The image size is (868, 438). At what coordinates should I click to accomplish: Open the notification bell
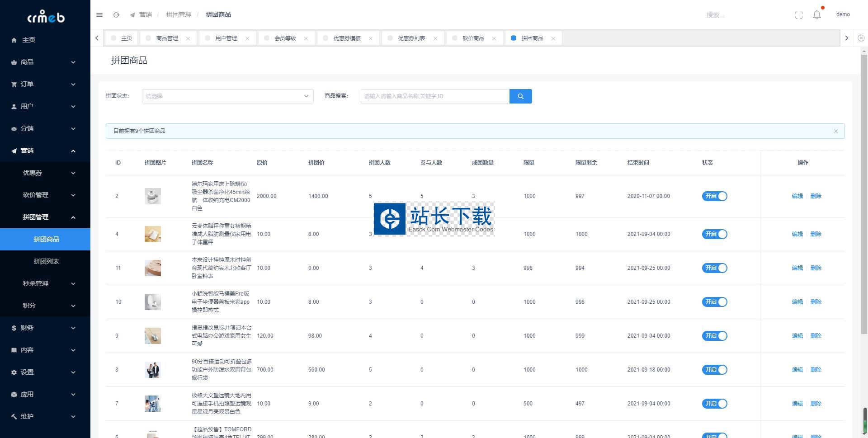pos(816,15)
